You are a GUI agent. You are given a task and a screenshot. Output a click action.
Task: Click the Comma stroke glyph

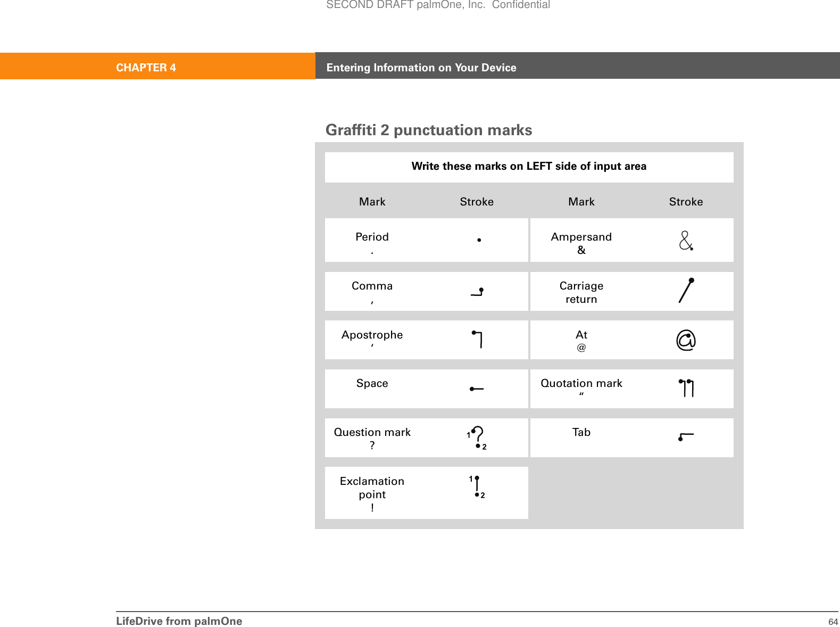[x=477, y=292]
